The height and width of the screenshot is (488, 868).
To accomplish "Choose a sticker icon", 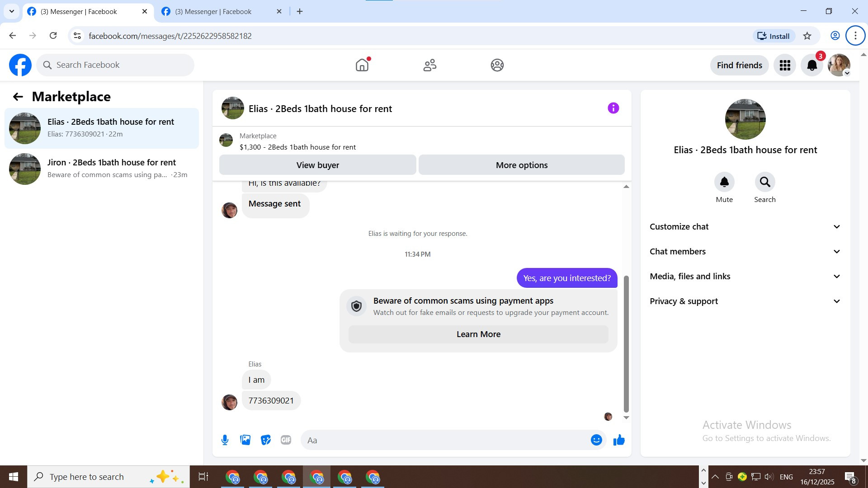I will [x=266, y=440].
